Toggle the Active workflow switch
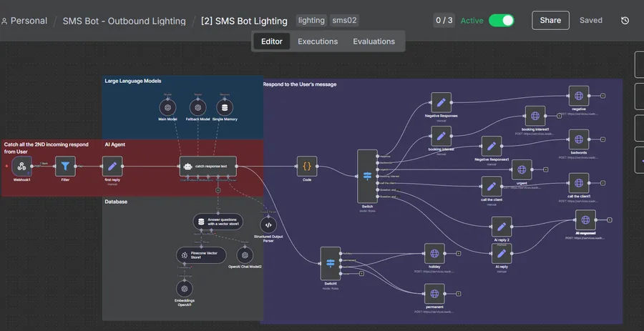This screenshot has width=644, height=331. [501, 21]
